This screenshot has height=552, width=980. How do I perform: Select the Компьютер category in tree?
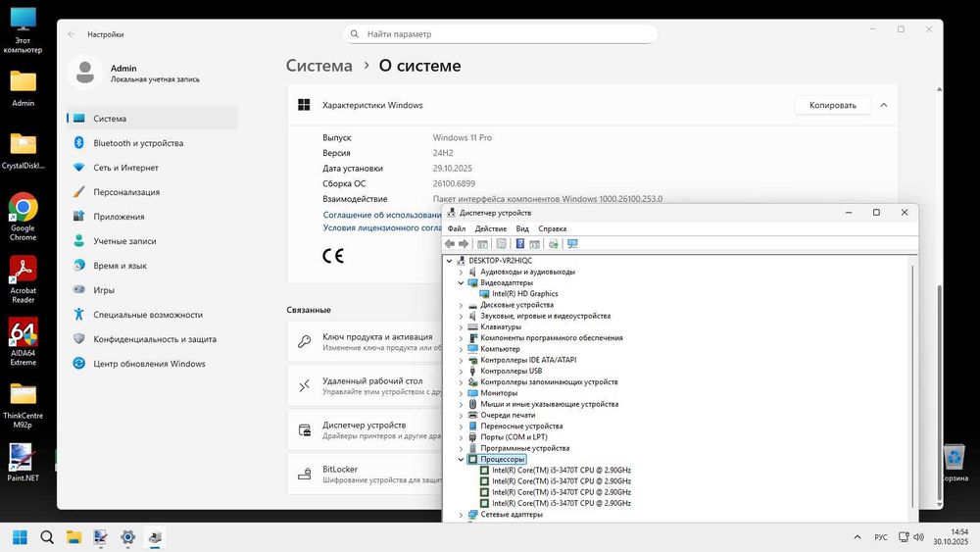(x=500, y=349)
